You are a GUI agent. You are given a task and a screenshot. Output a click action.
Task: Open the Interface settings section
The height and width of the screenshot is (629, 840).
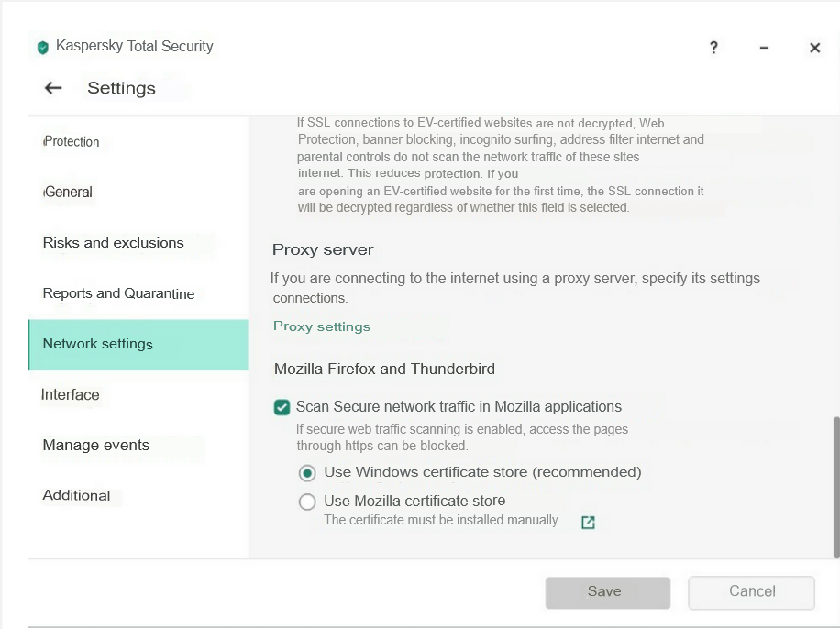71,394
